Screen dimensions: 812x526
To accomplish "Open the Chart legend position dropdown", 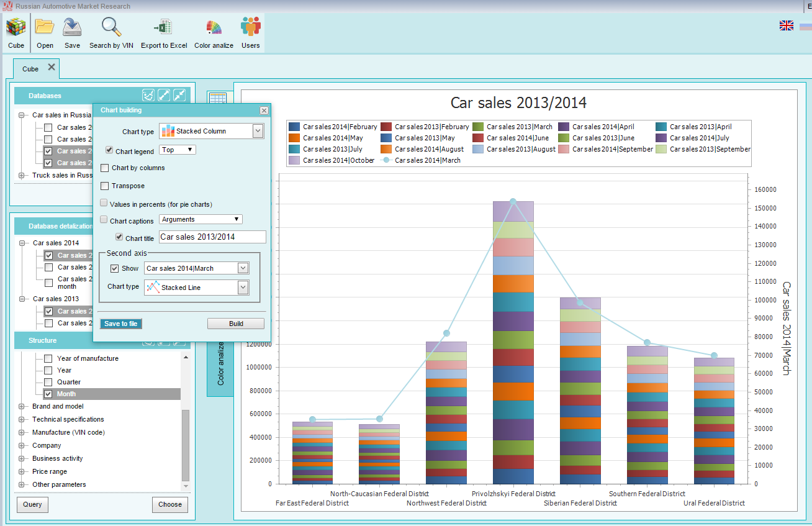I will (178, 150).
